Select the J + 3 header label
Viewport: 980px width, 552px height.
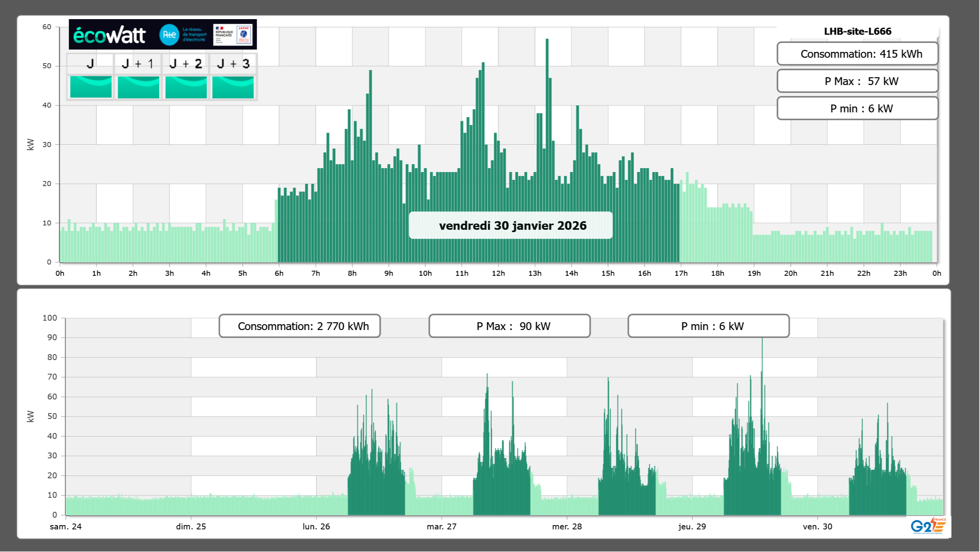[x=233, y=64]
